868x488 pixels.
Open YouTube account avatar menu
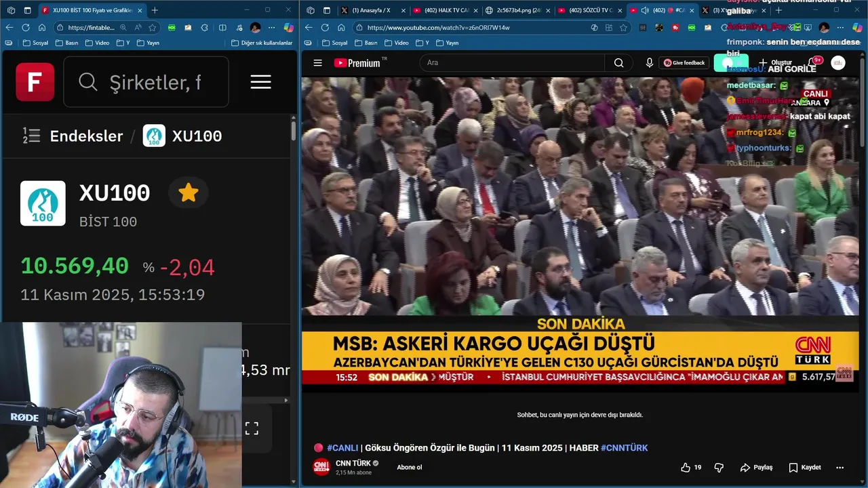tap(838, 63)
